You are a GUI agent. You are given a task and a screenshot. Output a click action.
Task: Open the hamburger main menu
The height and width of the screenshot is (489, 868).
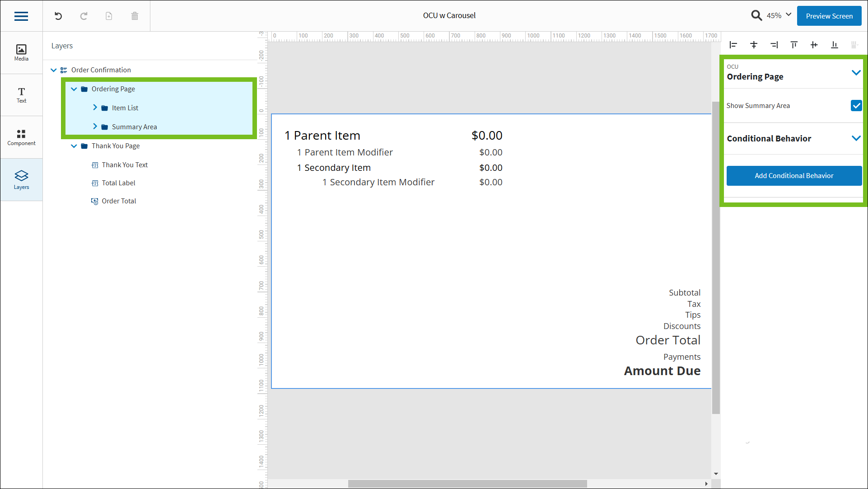point(21,16)
